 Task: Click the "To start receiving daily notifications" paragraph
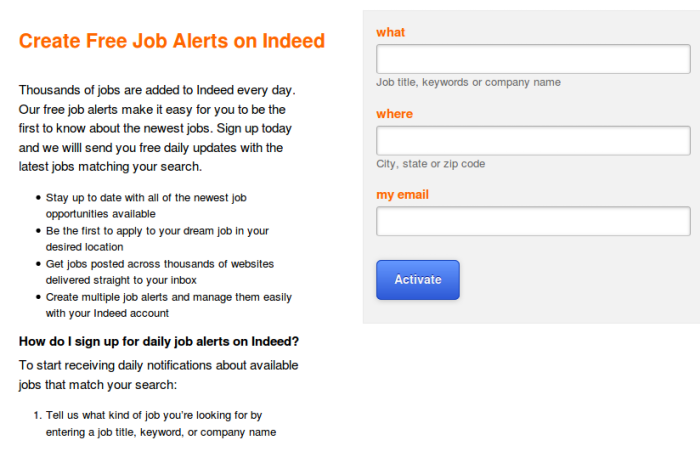[155, 375]
